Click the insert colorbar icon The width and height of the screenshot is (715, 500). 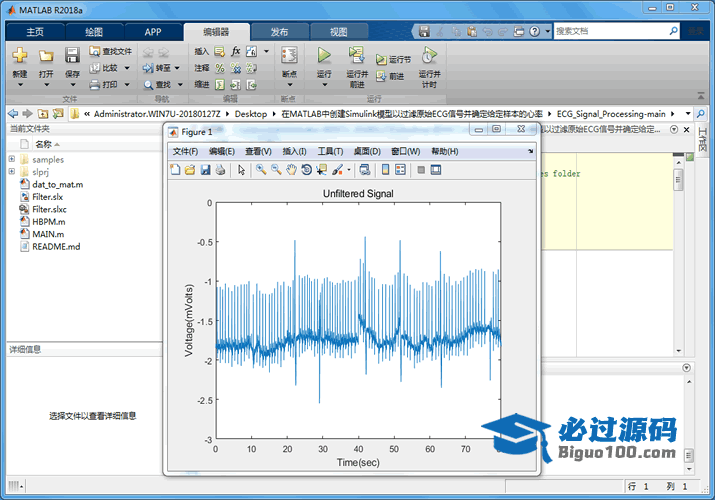(386, 170)
